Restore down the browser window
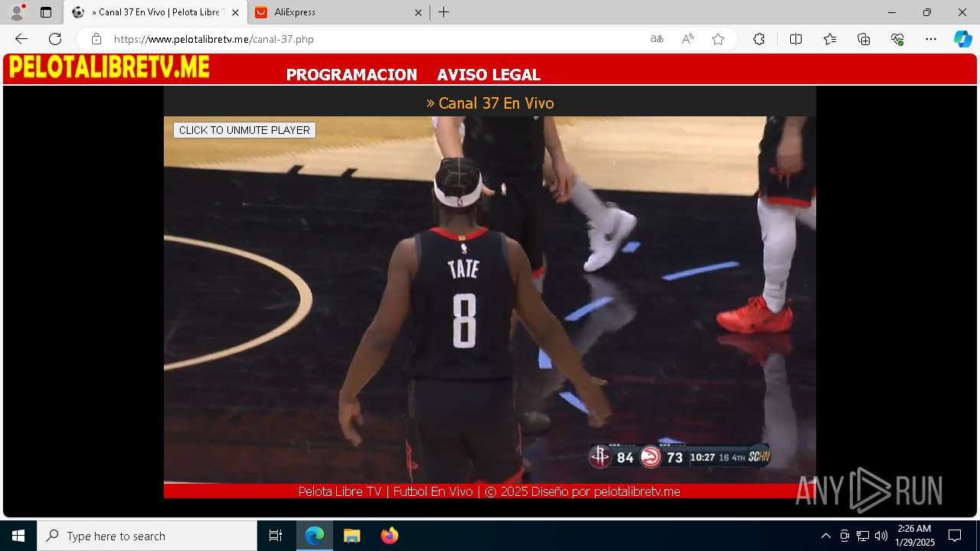Screen dimensions: 980x551 [927, 12]
